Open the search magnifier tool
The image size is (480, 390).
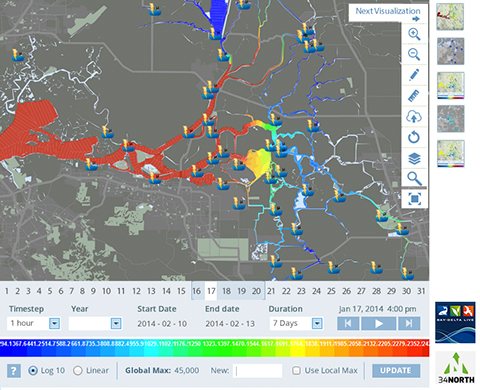[414, 179]
